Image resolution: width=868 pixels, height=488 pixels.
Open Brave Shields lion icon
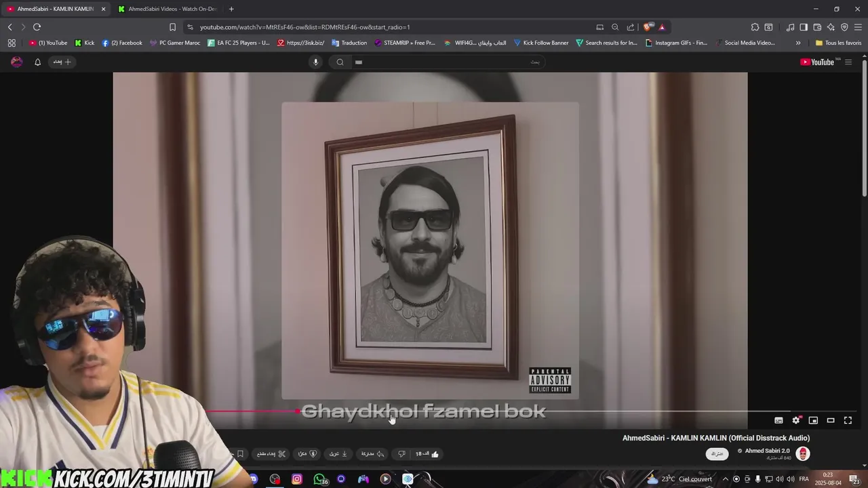pos(648,27)
